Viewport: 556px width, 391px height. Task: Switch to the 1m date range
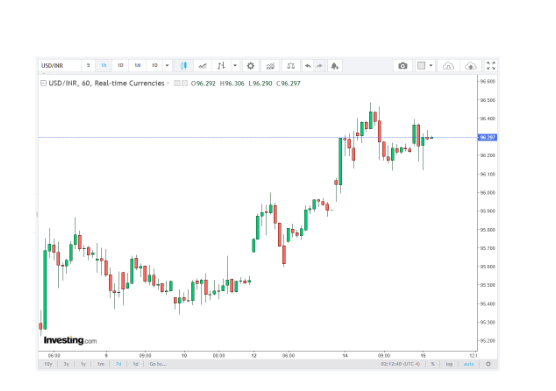(x=101, y=364)
